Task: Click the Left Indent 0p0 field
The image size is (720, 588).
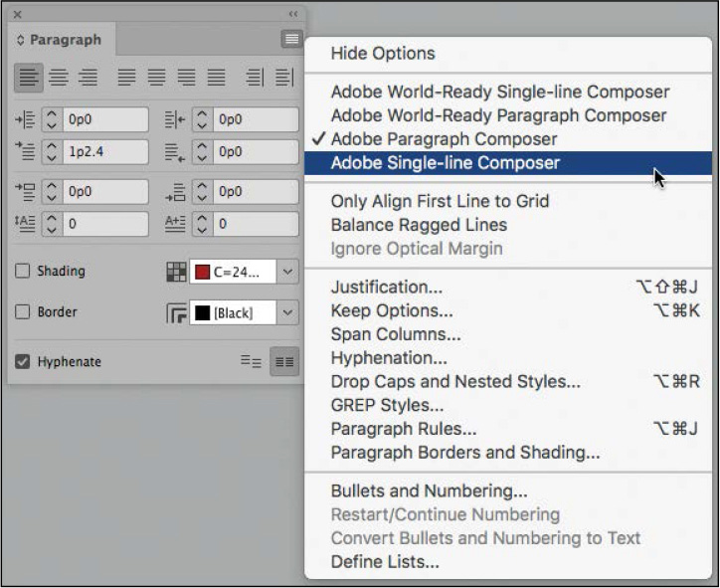Action: (x=105, y=119)
